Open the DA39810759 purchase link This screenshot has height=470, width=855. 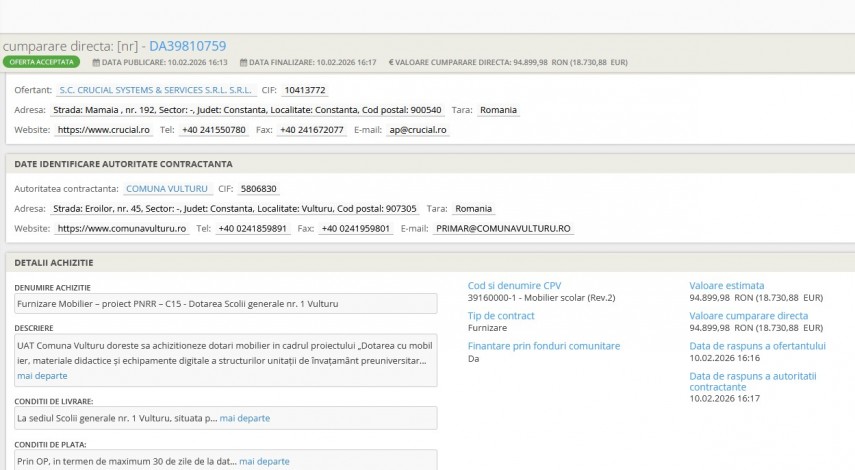[187, 45]
